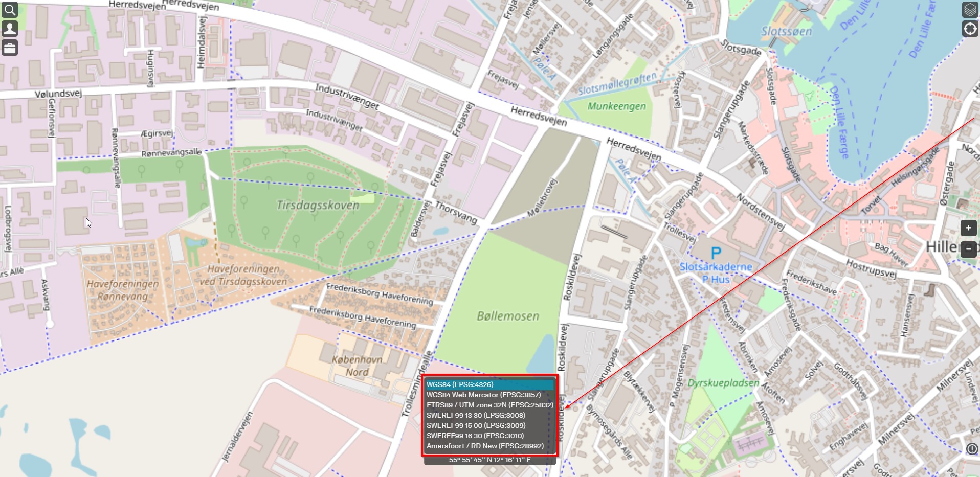Screen dimensions: 980x477
Task: Click the coordinate readout bar
Action: [x=489, y=460]
